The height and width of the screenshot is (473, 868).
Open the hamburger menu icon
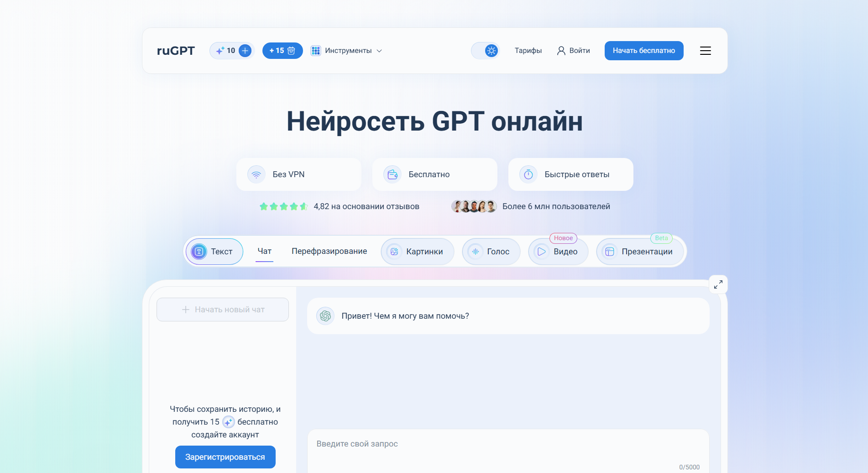[x=705, y=51]
